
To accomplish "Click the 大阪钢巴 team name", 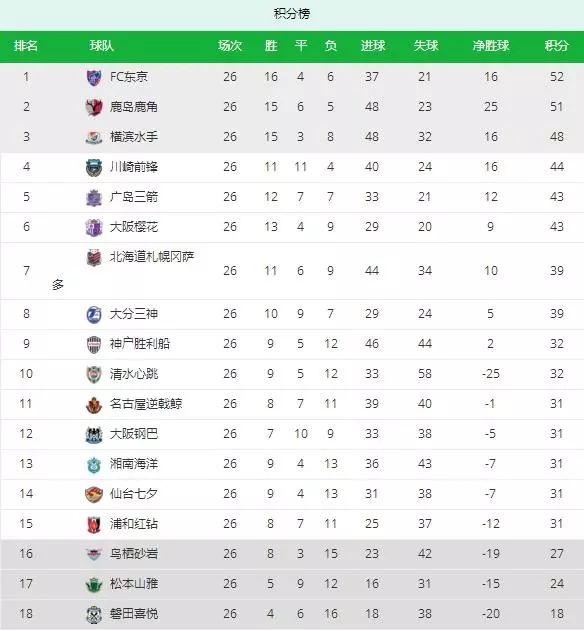I will tap(134, 434).
